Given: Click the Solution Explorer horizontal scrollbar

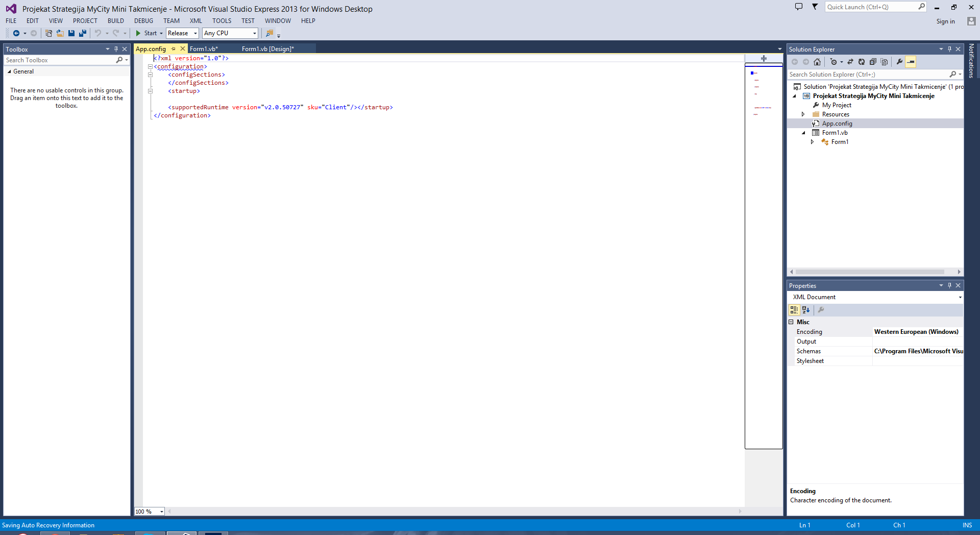Looking at the screenshot, I should [870, 272].
